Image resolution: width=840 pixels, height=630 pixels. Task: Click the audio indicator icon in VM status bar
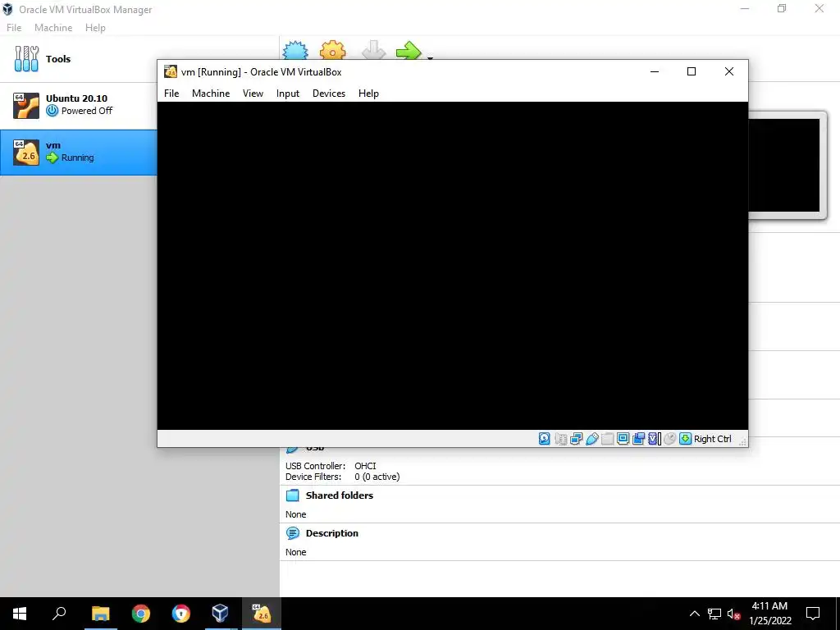560,439
